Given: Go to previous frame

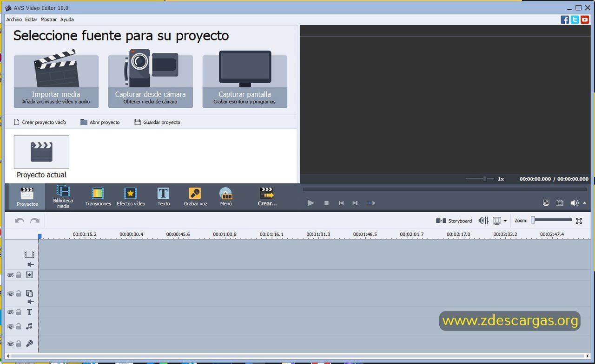Looking at the screenshot, I should (x=341, y=203).
